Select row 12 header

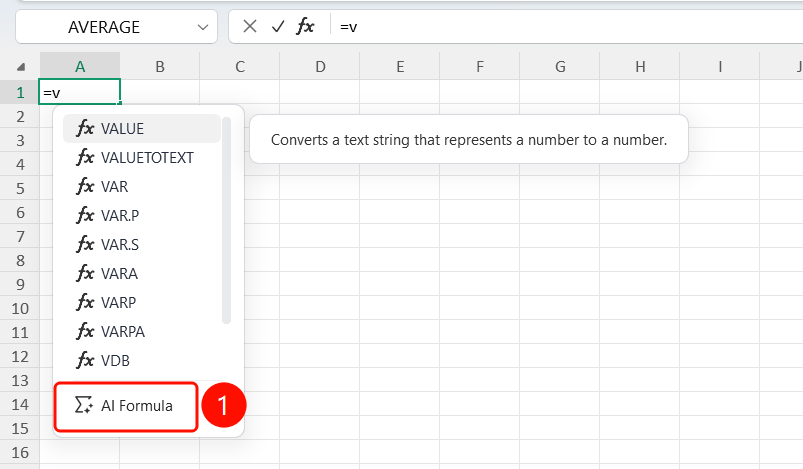tap(20, 356)
